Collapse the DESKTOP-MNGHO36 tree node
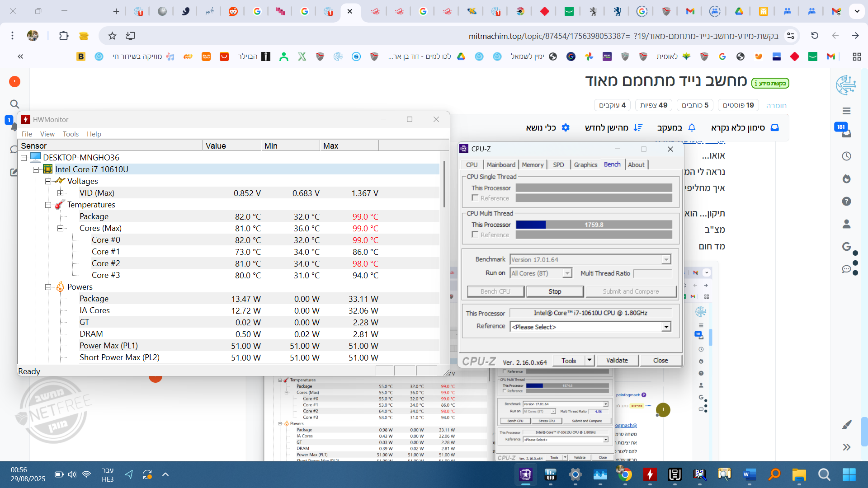The image size is (868, 488). click(x=24, y=158)
